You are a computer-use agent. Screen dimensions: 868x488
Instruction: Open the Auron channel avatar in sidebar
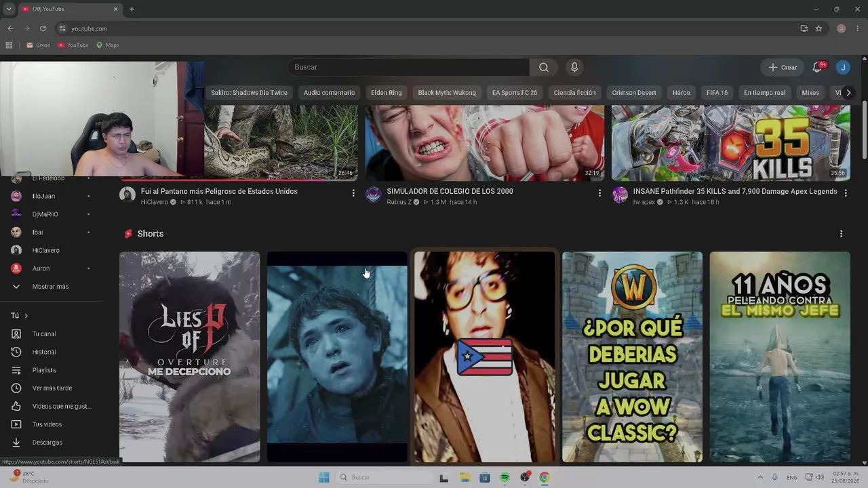pos(16,268)
